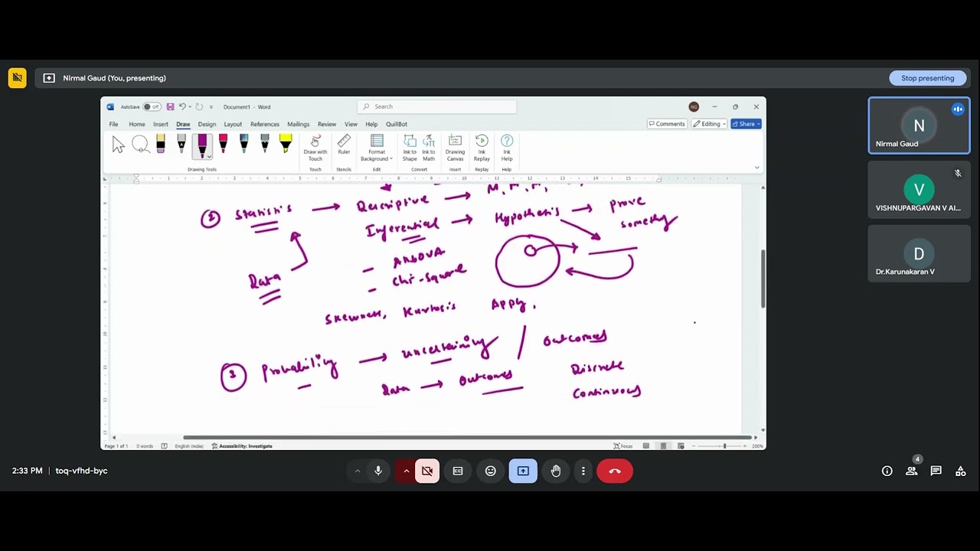Enable Focus mode in status bar

pyautogui.click(x=623, y=446)
